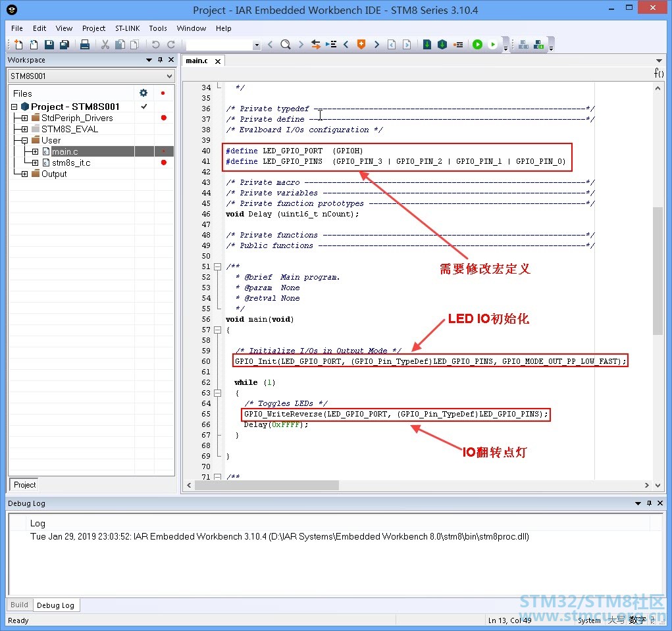Go to next bookmark arrow
Viewport: 672px width, 631px height.
click(376, 45)
